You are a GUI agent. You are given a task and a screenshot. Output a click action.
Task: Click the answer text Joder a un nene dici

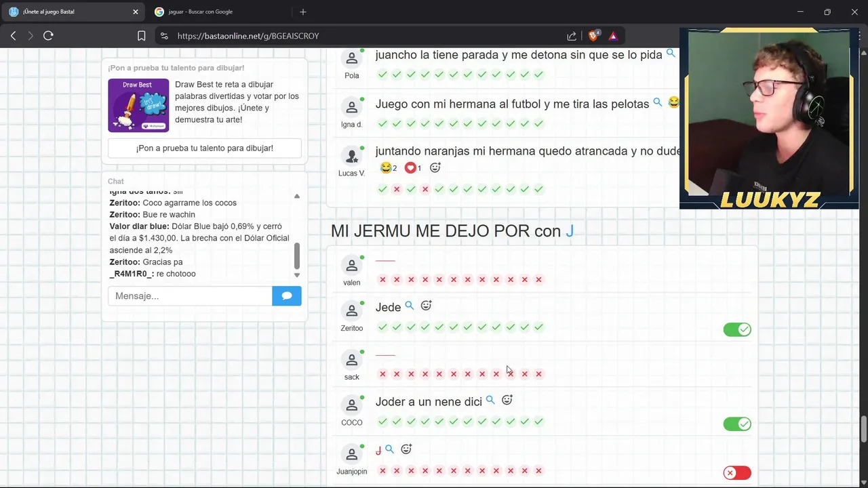[x=429, y=402]
